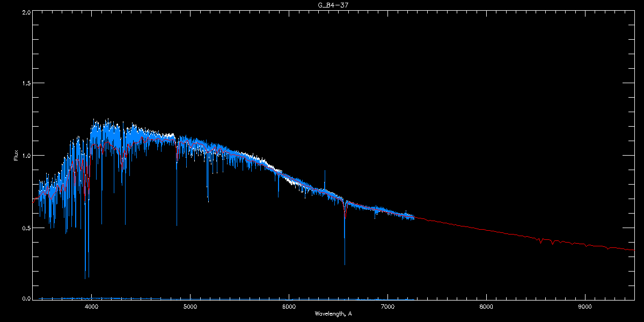This screenshot has height=322, width=644.
Task: Click the 6000 wavelength tick label
Action: tap(289, 306)
